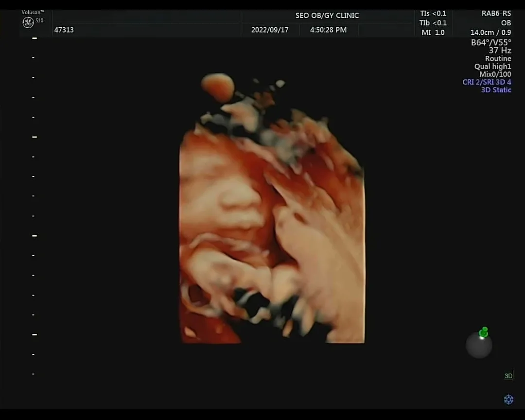Click the Voluson S10 model text
The height and width of the screenshot is (420, 525).
[33, 16]
